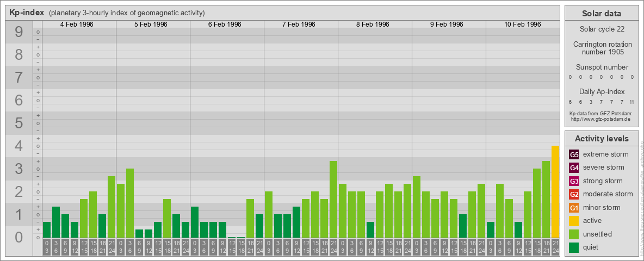The height and width of the screenshot is (261, 644).
Task: Select the G2 moderate storm badge
Action: click(x=574, y=194)
